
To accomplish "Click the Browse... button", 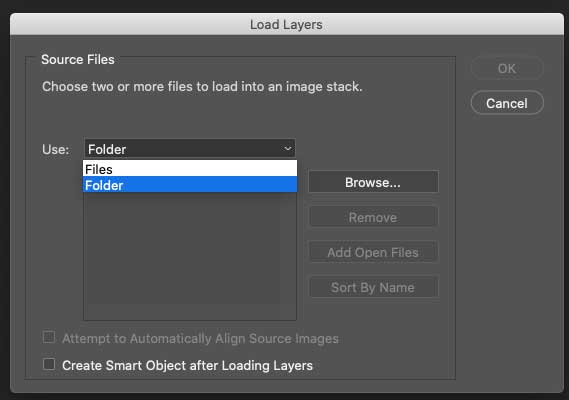I will (373, 182).
